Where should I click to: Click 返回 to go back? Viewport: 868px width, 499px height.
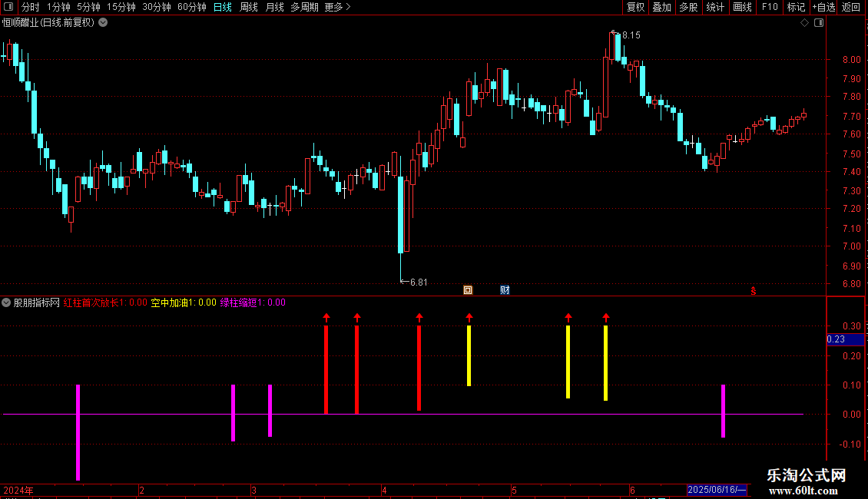[851, 7]
